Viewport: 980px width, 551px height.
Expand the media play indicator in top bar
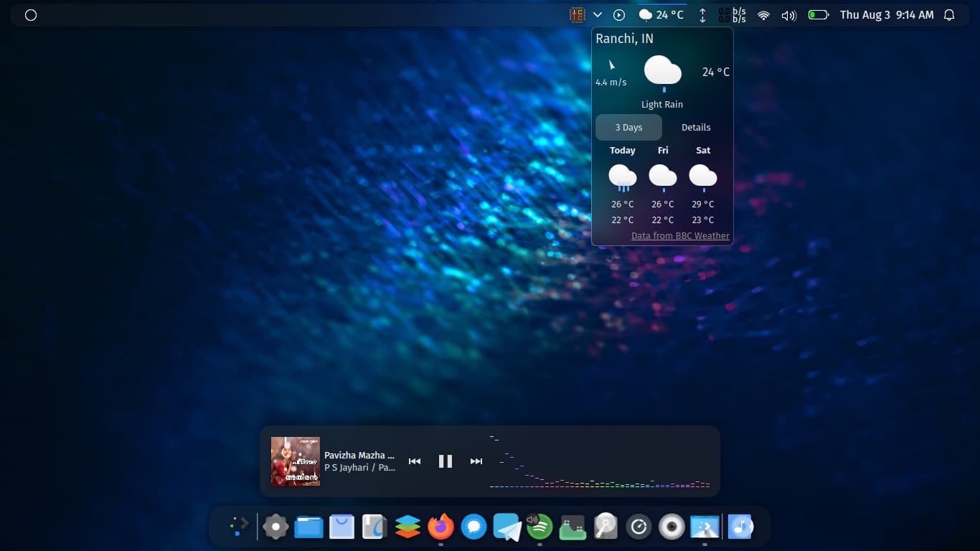click(x=618, y=14)
